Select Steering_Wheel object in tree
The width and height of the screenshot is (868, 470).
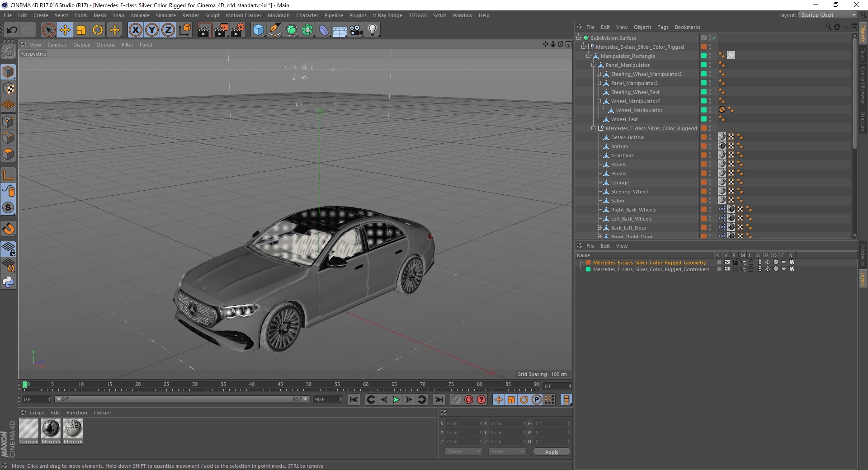click(x=629, y=192)
